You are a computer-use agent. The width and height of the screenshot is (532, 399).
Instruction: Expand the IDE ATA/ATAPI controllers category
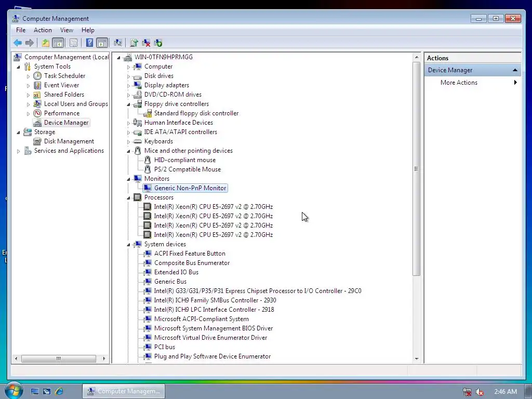[128, 132]
